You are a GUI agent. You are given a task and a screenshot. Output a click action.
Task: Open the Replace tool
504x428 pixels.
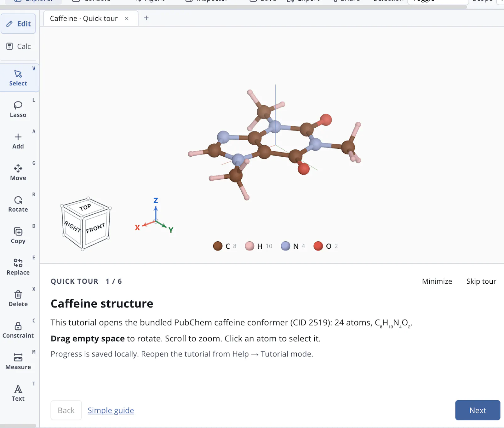[19, 267]
